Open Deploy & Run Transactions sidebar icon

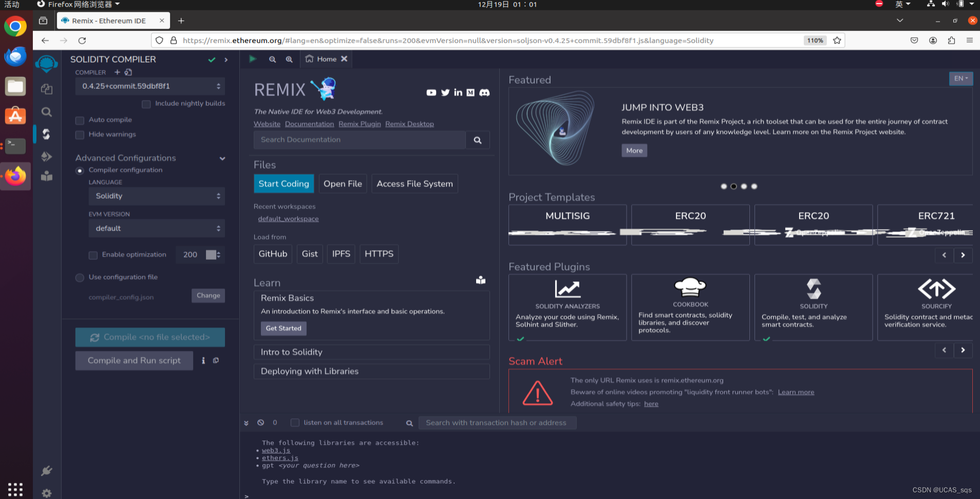tap(47, 157)
